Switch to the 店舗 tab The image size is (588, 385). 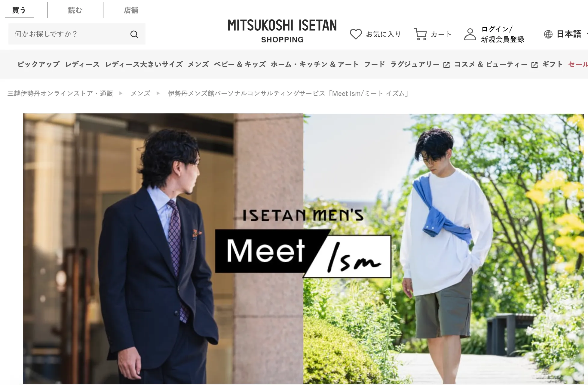[131, 10]
